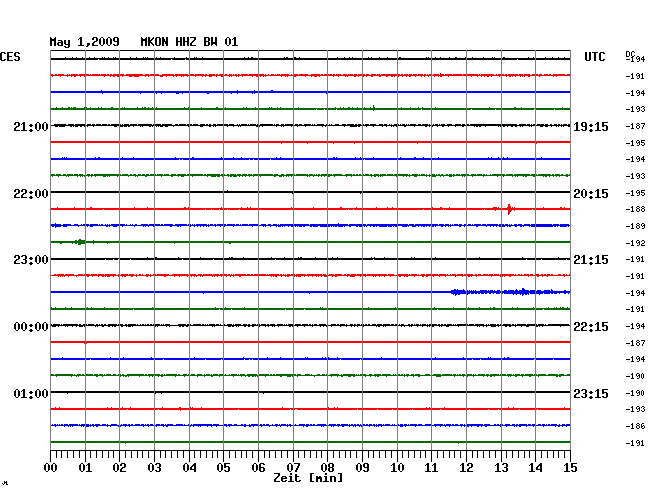This screenshot has height=494, width=650.
Task: Click the CES time column header
Action: [x=10, y=57]
